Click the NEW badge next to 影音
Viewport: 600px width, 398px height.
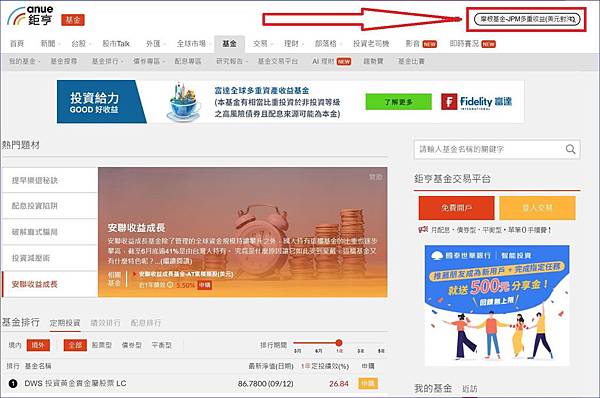(x=429, y=44)
